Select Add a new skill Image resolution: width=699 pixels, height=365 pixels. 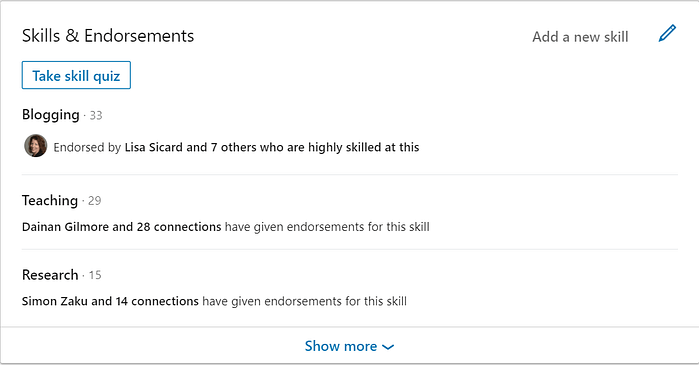pos(580,37)
